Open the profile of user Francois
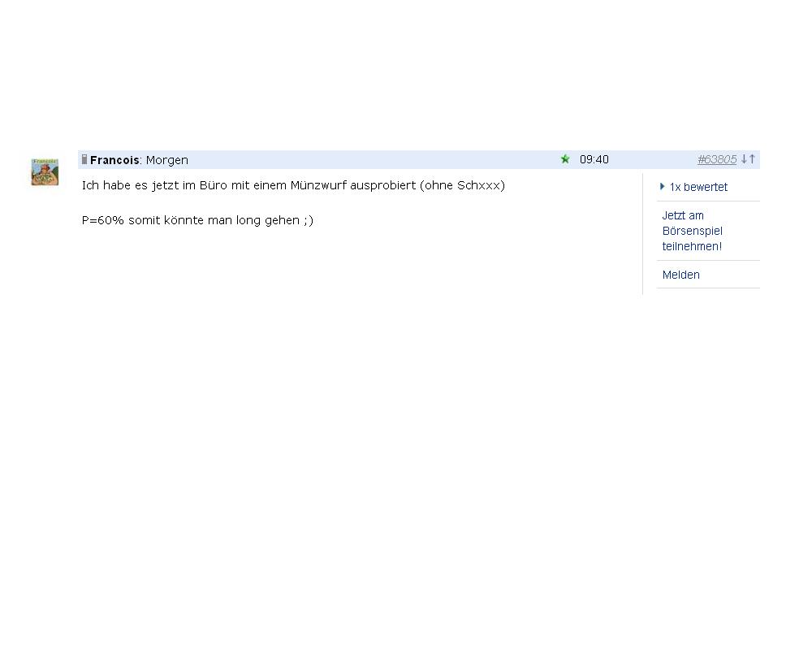This screenshot has height=650, width=812. tap(114, 160)
